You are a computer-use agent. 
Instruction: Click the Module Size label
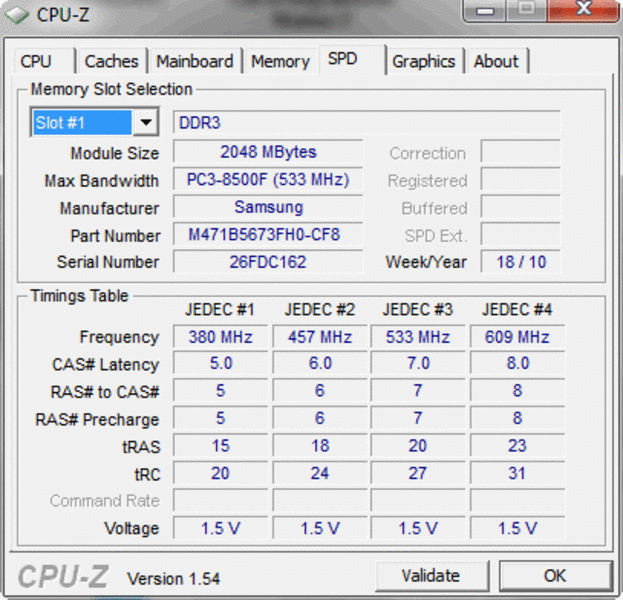point(115,153)
